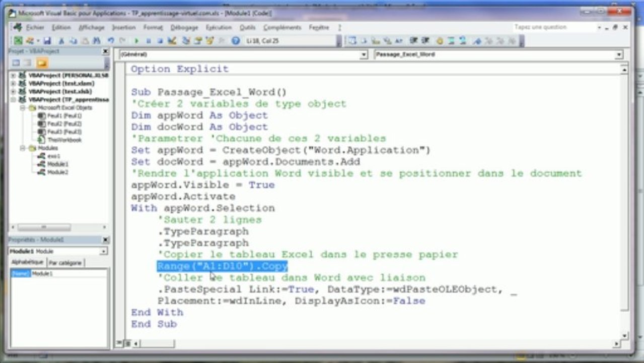Click Uncomment Block icon in Edit toolbar

(x=463, y=41)
